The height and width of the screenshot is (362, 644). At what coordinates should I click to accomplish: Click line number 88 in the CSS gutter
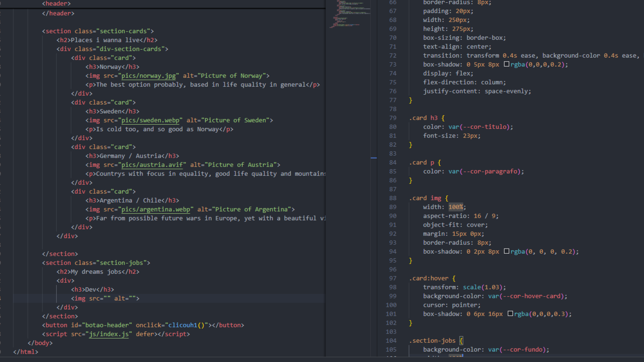pyautogui.click(x=392, y=198)
